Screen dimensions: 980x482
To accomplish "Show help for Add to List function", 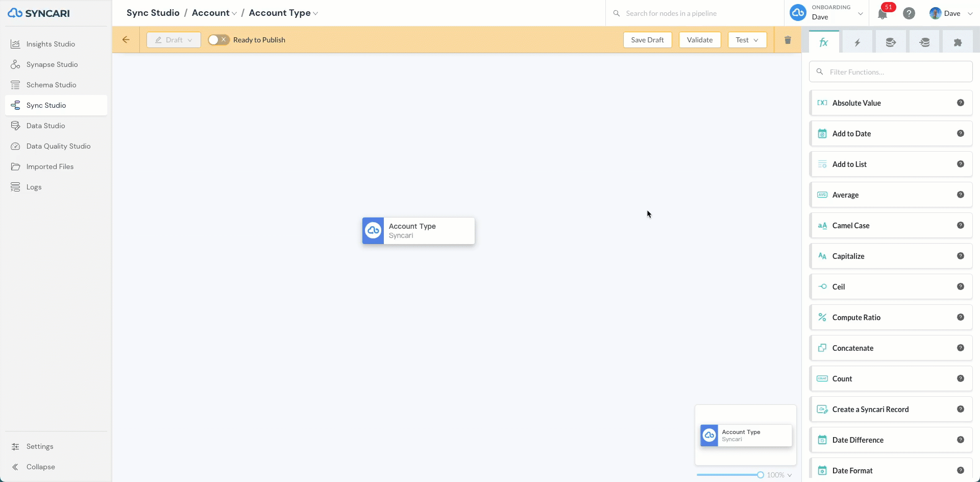I will 961,164.
